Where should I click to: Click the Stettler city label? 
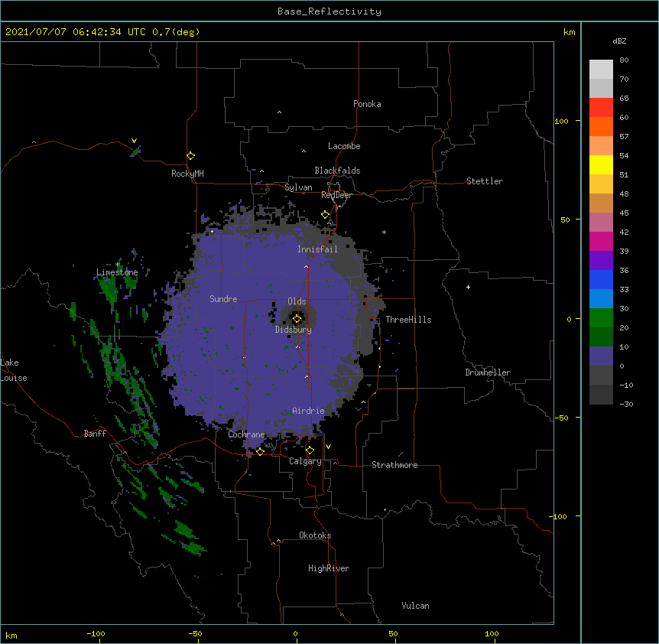click(x=485, y=181)
